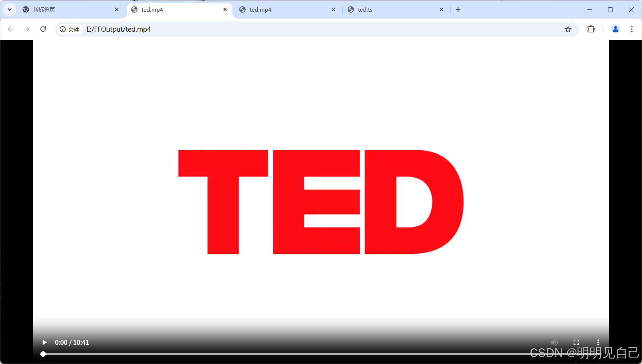This screenshot has width=642, height=364.
Task: Go back to previous page
Action: pos(11,29)
